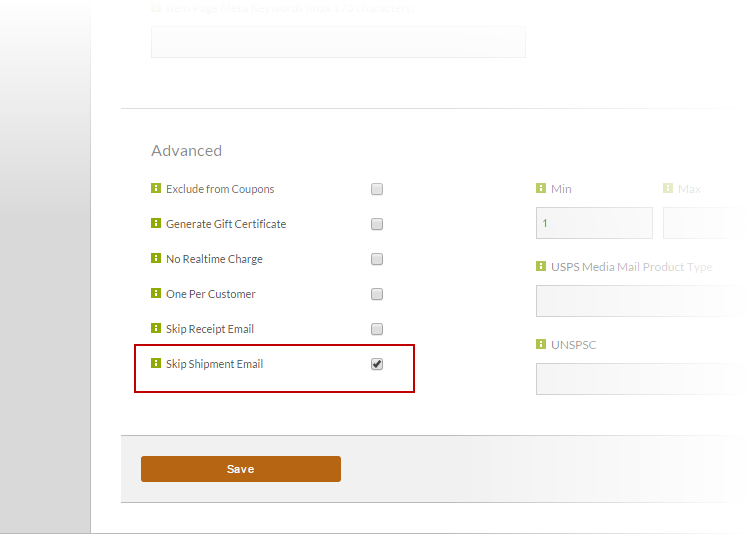Check the Generate Gift Certificate box

[x=377, y=224]
